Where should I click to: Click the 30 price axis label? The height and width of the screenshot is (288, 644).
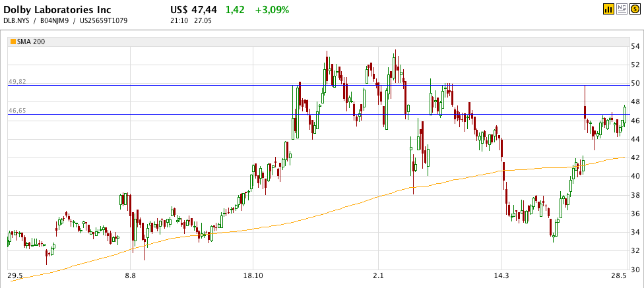[x=635, y=270]
